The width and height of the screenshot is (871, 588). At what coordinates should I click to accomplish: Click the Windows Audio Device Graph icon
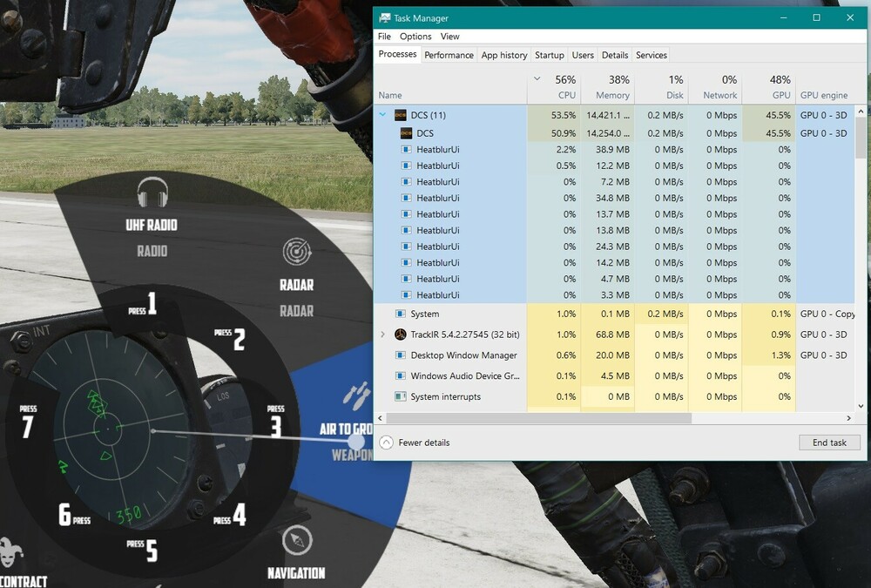pyautogui.click(x=400, y=375)
